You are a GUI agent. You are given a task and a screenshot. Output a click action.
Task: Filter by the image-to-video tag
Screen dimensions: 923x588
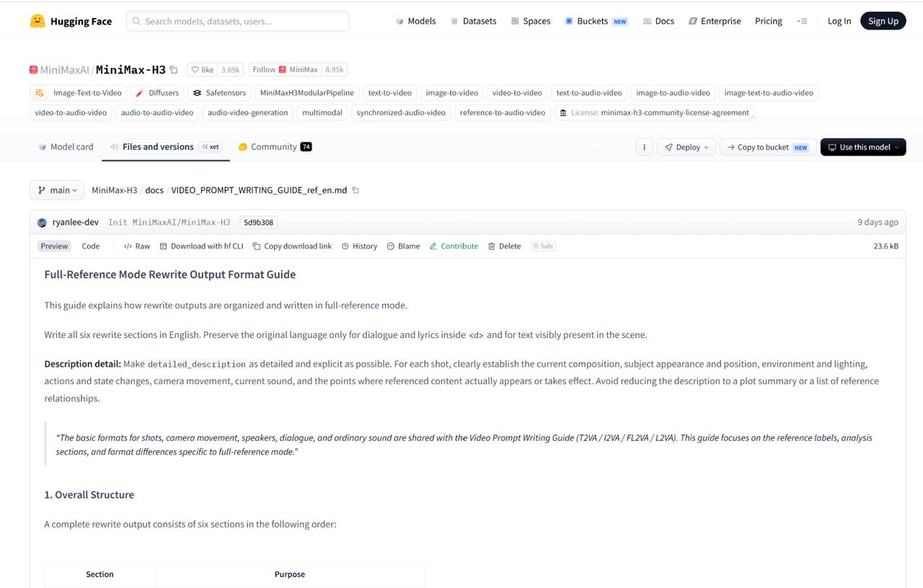coord(452,93)
